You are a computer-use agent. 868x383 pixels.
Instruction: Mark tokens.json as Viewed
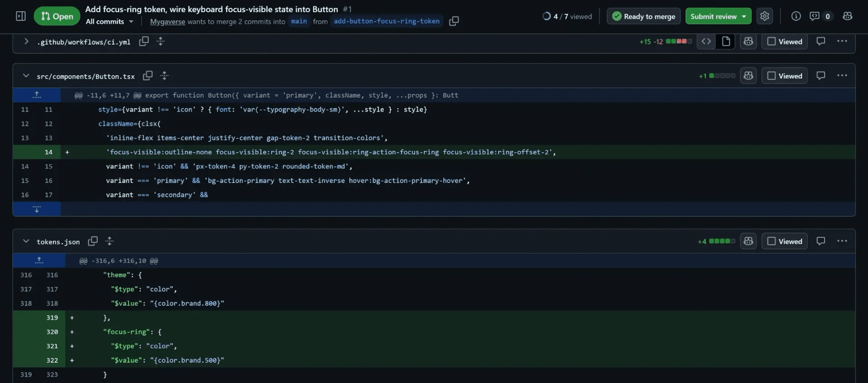784,241
